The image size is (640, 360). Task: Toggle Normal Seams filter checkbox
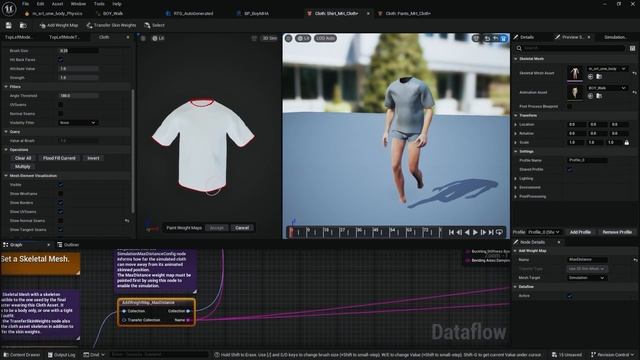[x=60, y=113]
